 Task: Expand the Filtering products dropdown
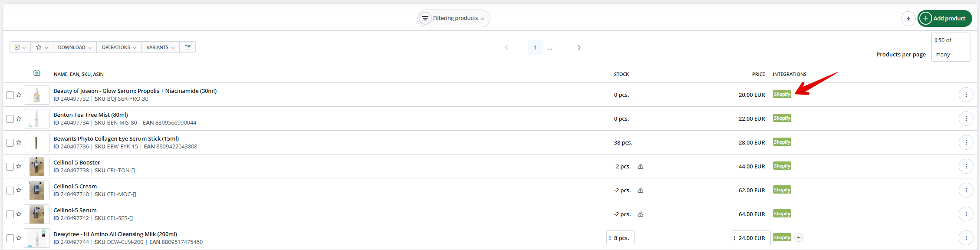[454, 18]
